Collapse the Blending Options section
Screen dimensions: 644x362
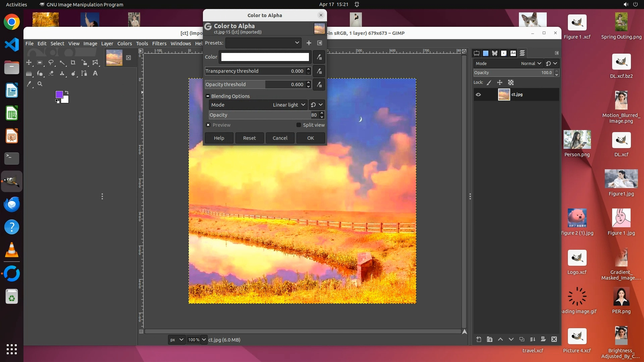tap(208, 96)
